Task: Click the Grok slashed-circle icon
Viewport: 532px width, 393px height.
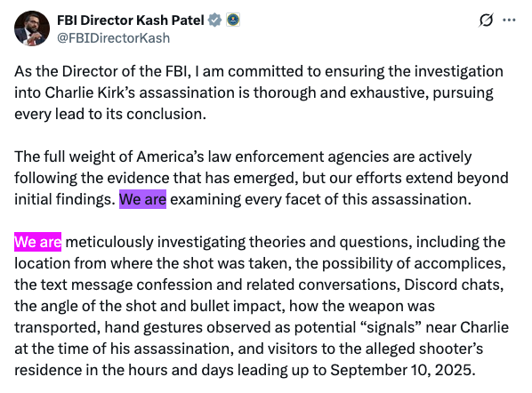Action: [486, 20]
